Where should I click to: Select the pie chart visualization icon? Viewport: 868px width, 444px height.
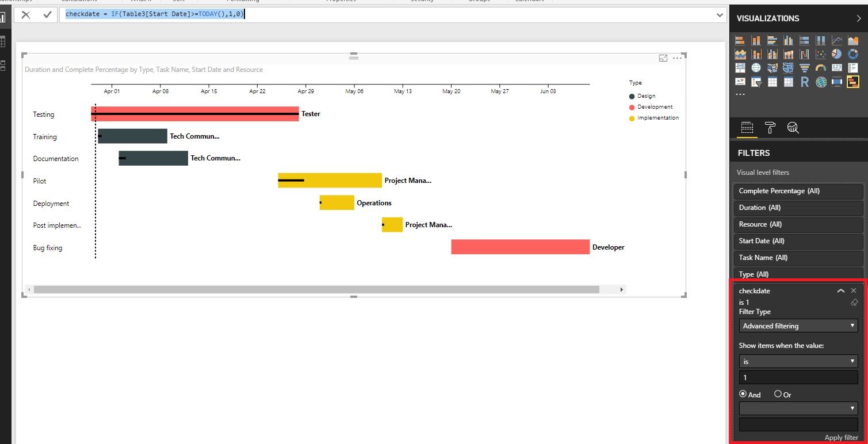(x=836, y=54)
